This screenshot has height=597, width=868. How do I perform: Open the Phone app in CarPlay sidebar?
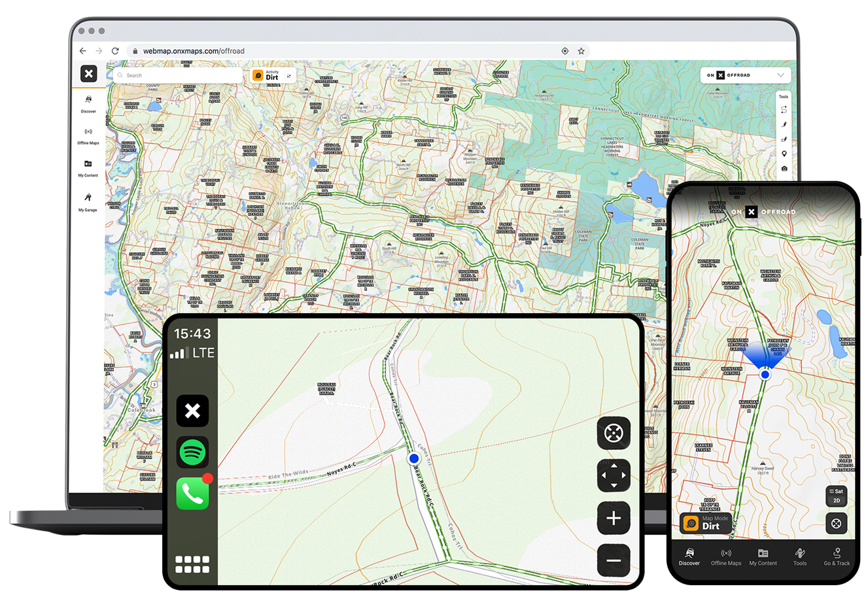[x=192, y=493]
